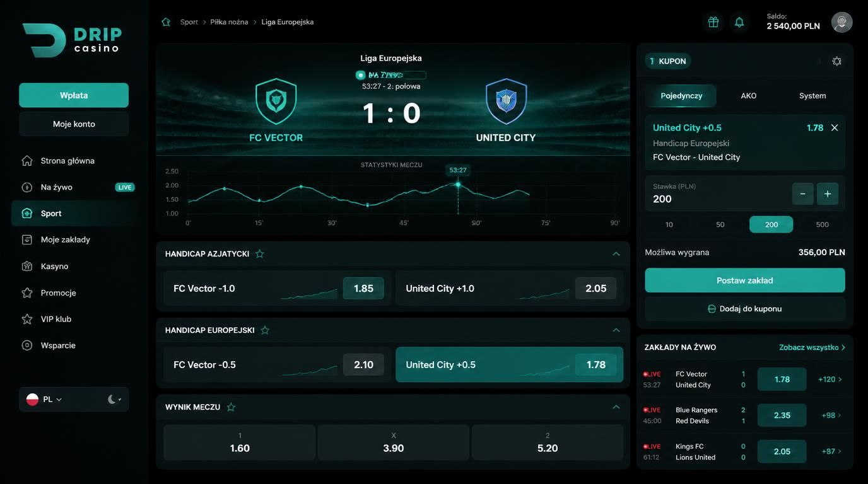The image size is (868, 484).
Task: Select FC Vector -1.0 odds 1.85
Action: [x=363, y=289]
